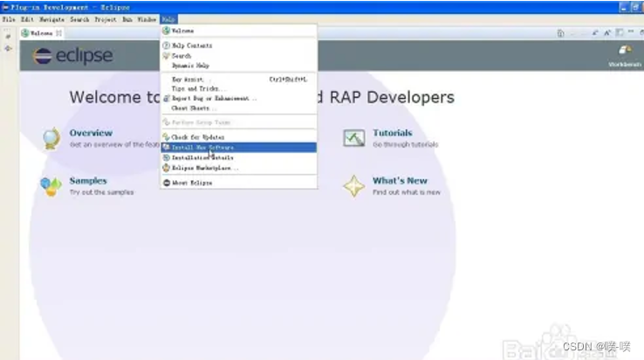Choose Installation Details menu entry
The width and height of the screenshot is (644, 360).
(238, 157)
